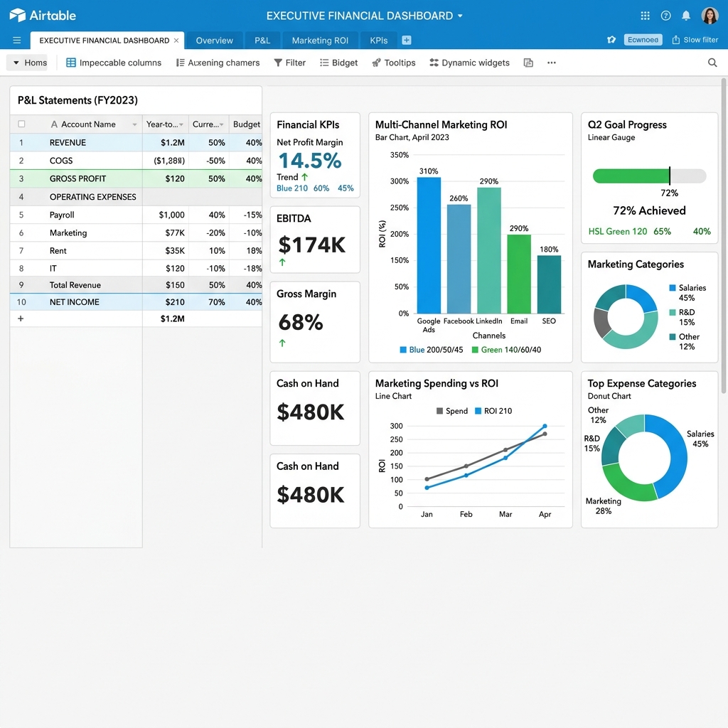
Task: Click the EBITDA green up arrow
Action: [x=282, y=262]
